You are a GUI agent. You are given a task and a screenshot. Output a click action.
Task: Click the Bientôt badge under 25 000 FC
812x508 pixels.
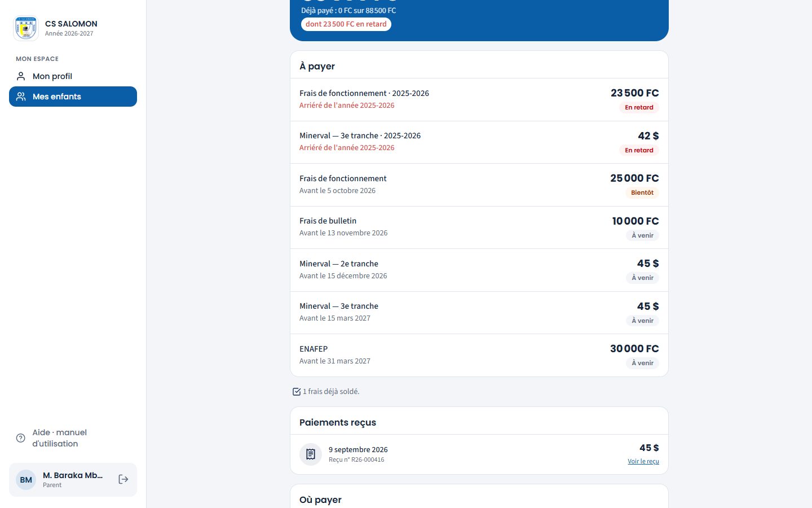pyautogui.click(x=642, y=192)
